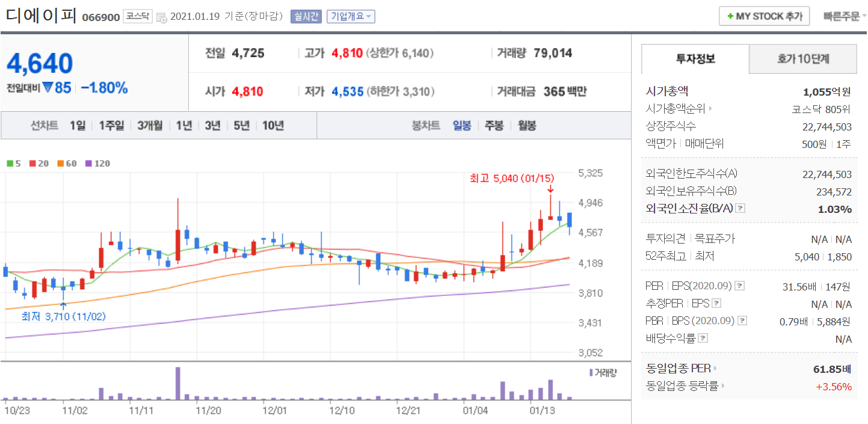Click the help icon beside 추정PER EPS

(x=716, y=304)
